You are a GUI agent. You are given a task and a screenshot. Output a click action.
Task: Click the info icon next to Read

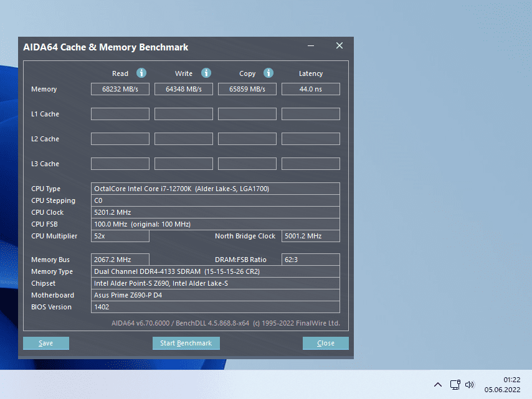tap(141, 73)
